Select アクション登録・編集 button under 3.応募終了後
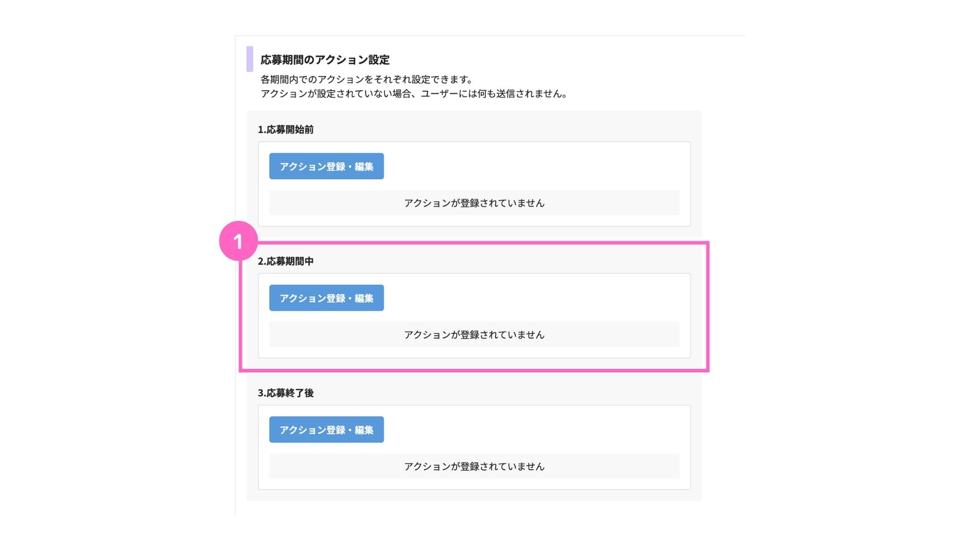The width and height of the screenshot is (980, 551). pos(327,430)
